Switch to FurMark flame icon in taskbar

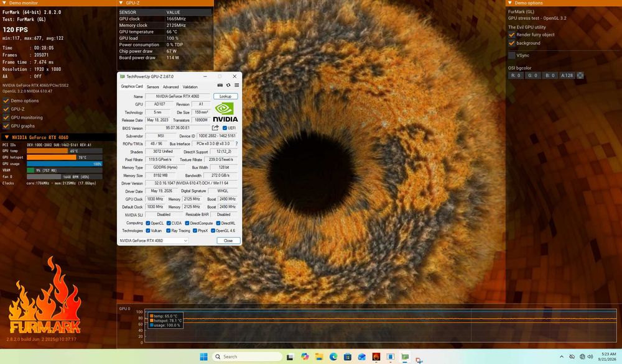(x=376, y=357)
